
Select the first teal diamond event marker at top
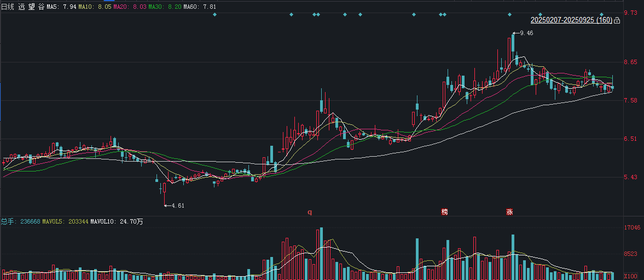(214, 15)
